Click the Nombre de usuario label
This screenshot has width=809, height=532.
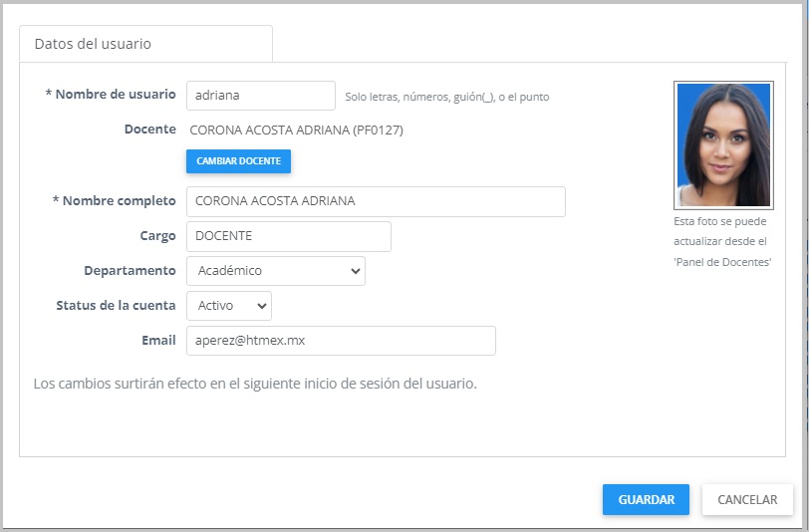tap(111, 95)
